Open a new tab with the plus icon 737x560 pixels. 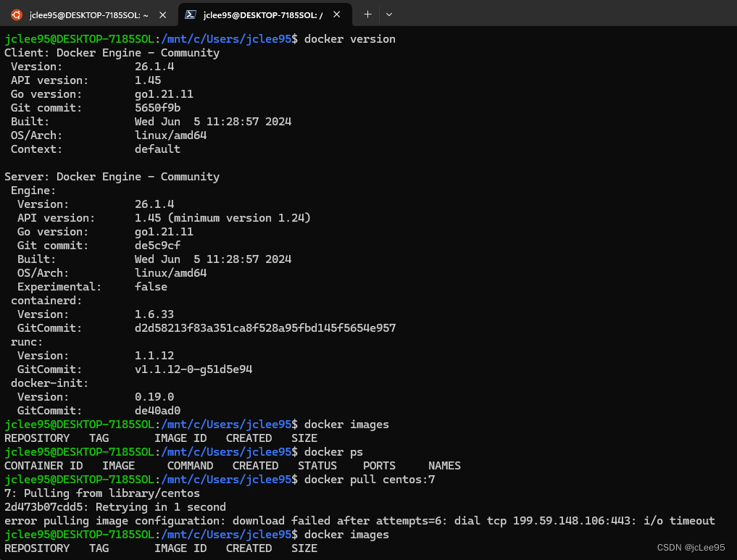367,14
